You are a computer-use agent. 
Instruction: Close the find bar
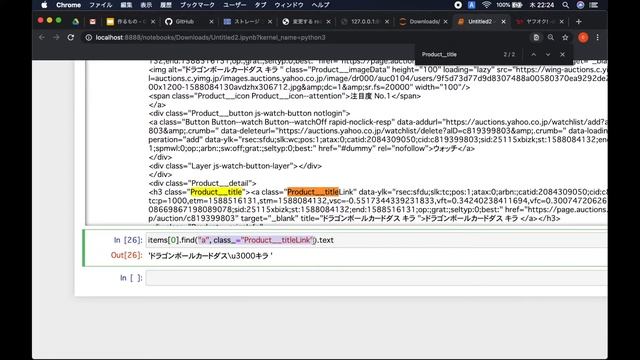pos(562,54)
